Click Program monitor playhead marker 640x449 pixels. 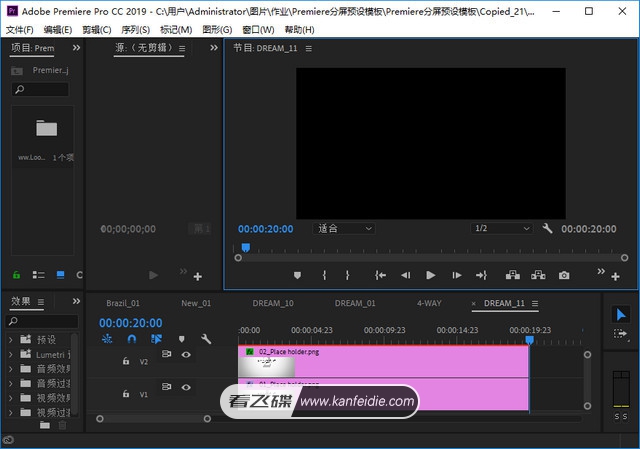246,247
